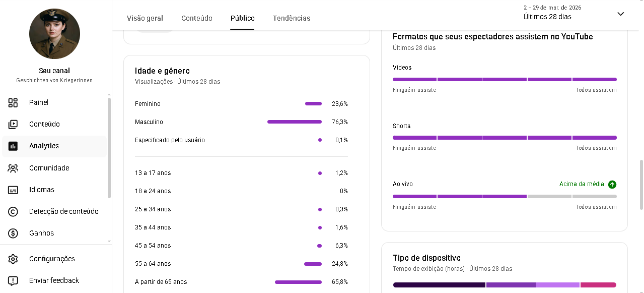
Task: Click the Enviar feedback icon
Action: coord(13,281)
